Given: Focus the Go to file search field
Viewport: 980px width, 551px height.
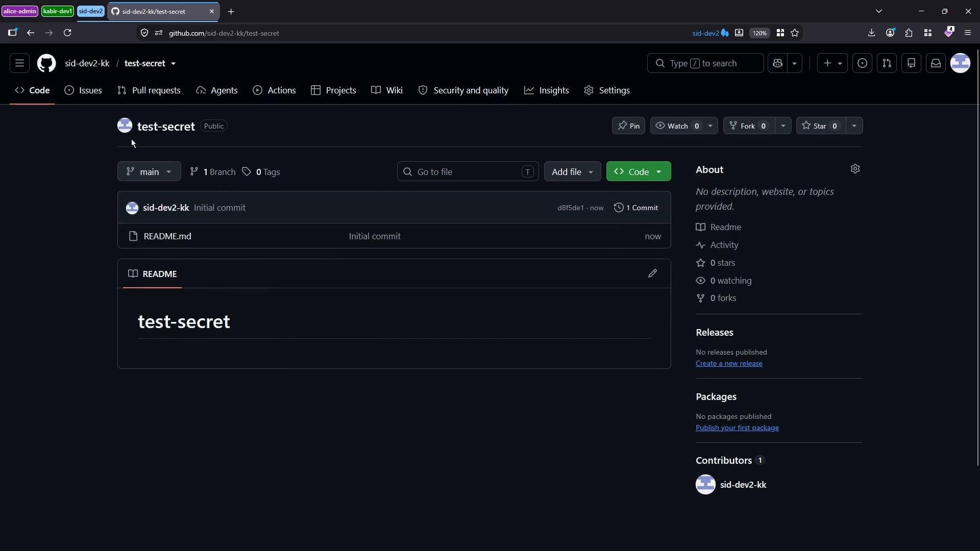Looking at the screenshot, I should 468,171.
